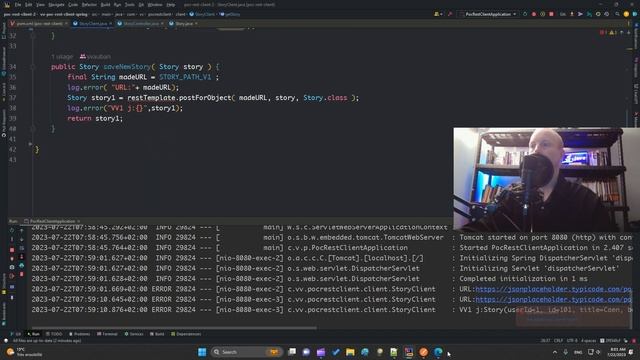Viewport: 640px width, 360px height.
Task: Click the StoryClient breadcrumb in navigation bar
Action: (202, 14)
